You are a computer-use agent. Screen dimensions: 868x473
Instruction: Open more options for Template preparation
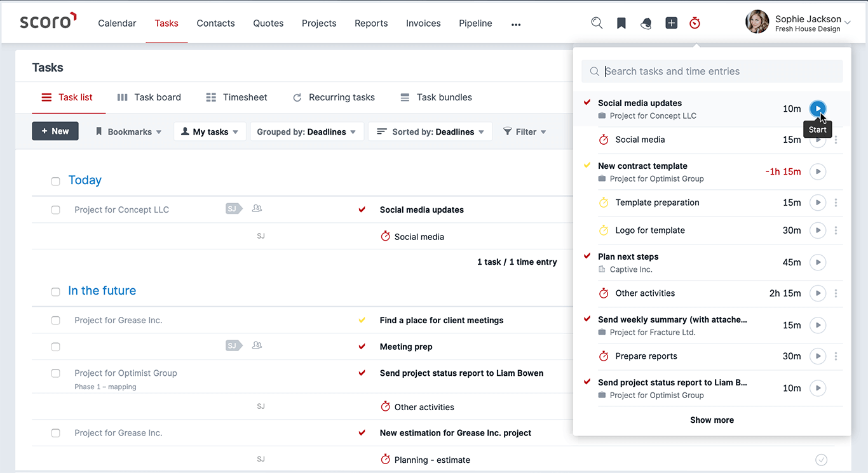pyautogui.click(x=836, y=203)
